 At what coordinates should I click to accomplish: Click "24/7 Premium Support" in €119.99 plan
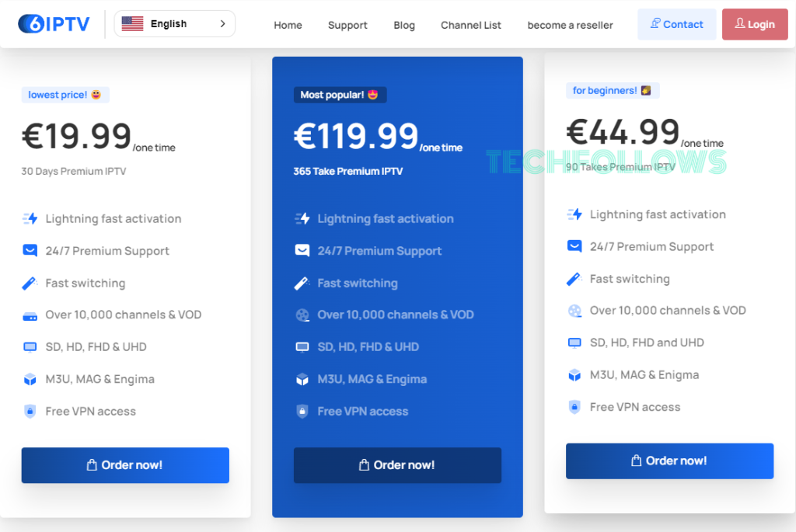(379, 251)
